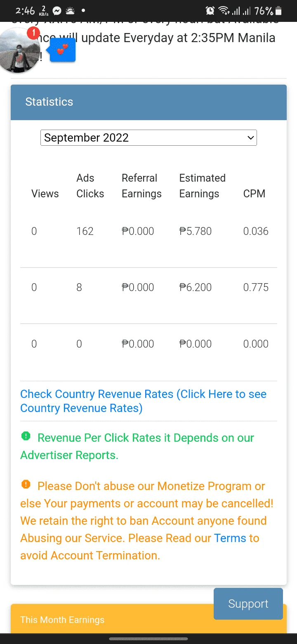Tap the blue hearts message bubble
This screenshot has height=644, width=297.
coord(62,50)
